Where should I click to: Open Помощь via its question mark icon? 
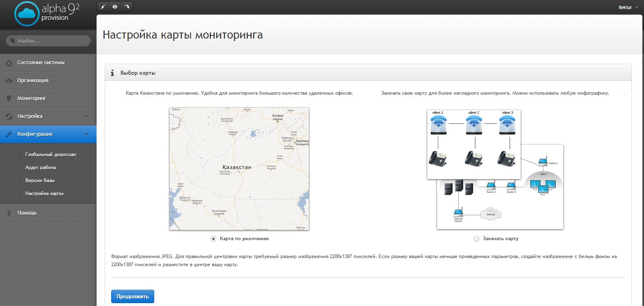pyautogui.click(x=9, y=213)
